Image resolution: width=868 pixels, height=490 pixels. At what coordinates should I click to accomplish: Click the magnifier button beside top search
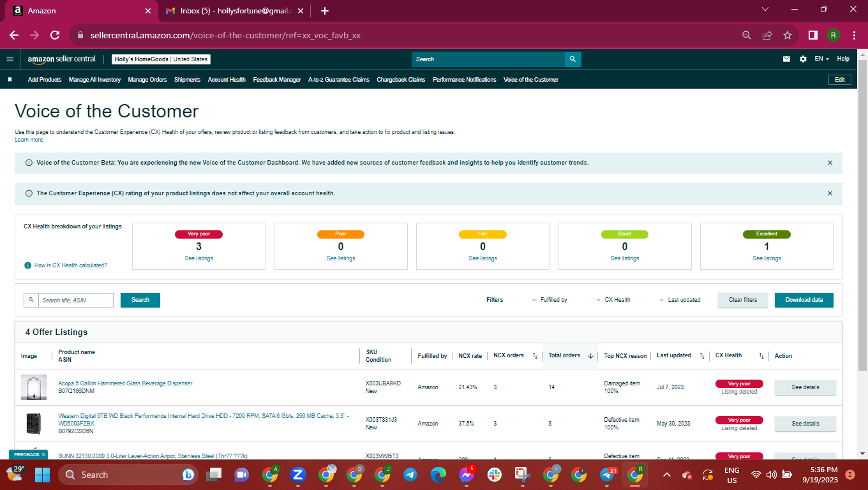(x=572, y=59)
